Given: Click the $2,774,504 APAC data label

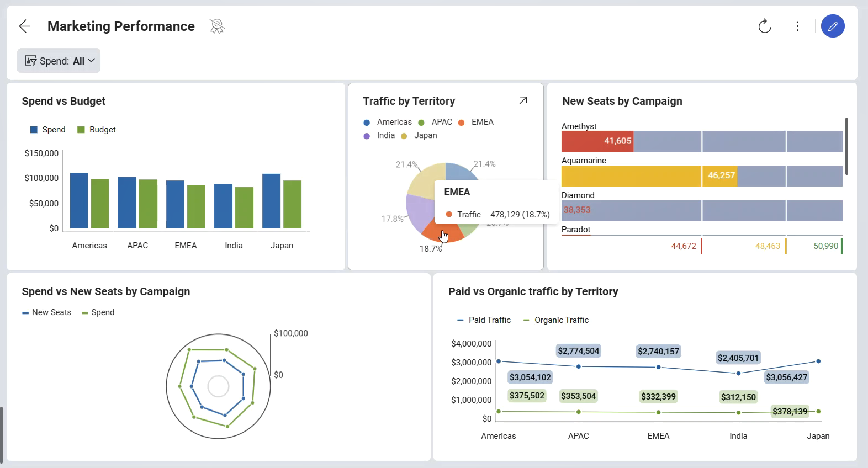Looking at the screenshot, I should (x=578, y=351).
